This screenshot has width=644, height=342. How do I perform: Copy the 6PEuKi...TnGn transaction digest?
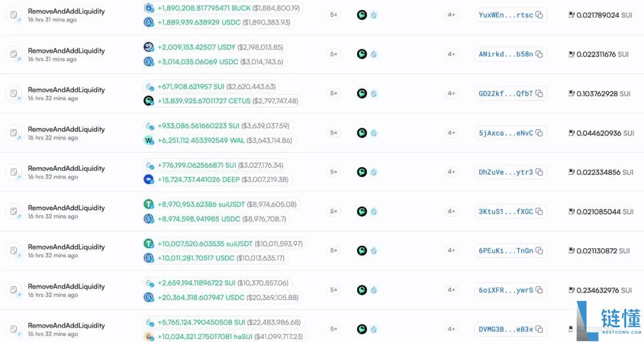tap(539, 250)
